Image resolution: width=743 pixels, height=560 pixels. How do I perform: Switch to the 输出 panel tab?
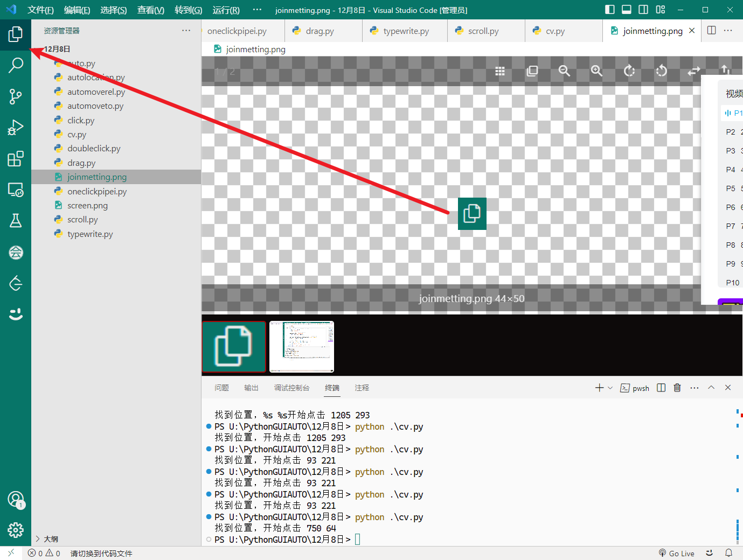pyautogui.click(x=251, y=388)
